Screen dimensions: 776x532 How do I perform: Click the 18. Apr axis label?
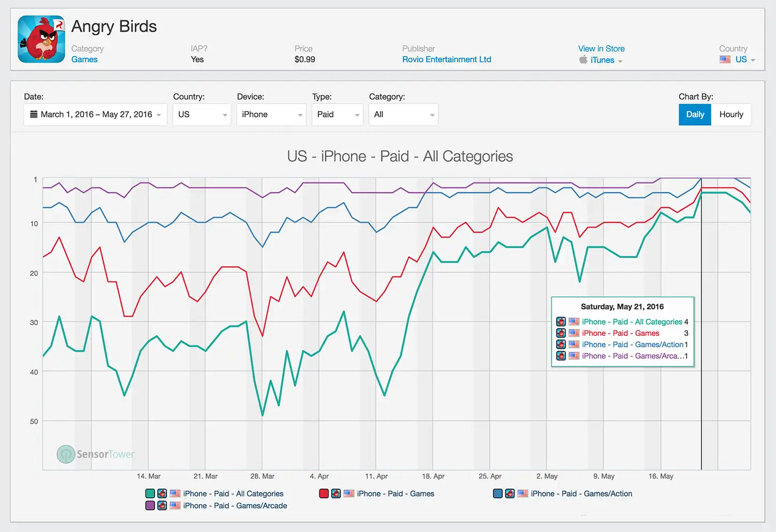[x=433, y=476]
